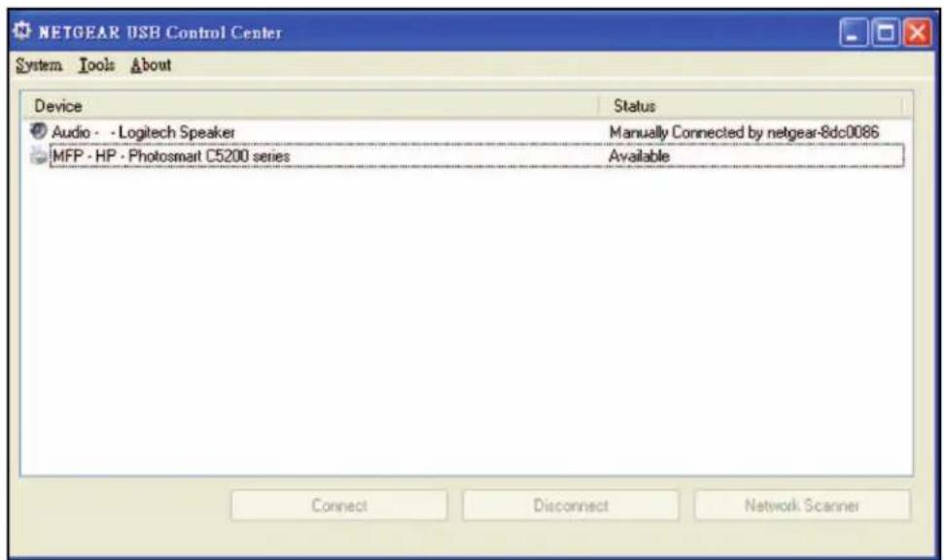This screenshot has width=944, height=560.
Task: Minimize the USB Control Center window
Action: 853,32
